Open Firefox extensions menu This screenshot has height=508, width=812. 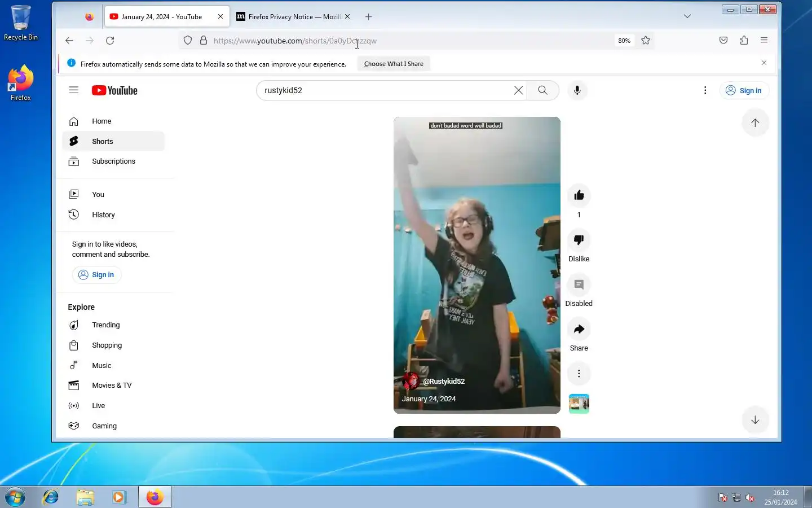pyautogui.click(x=744, y=41)
